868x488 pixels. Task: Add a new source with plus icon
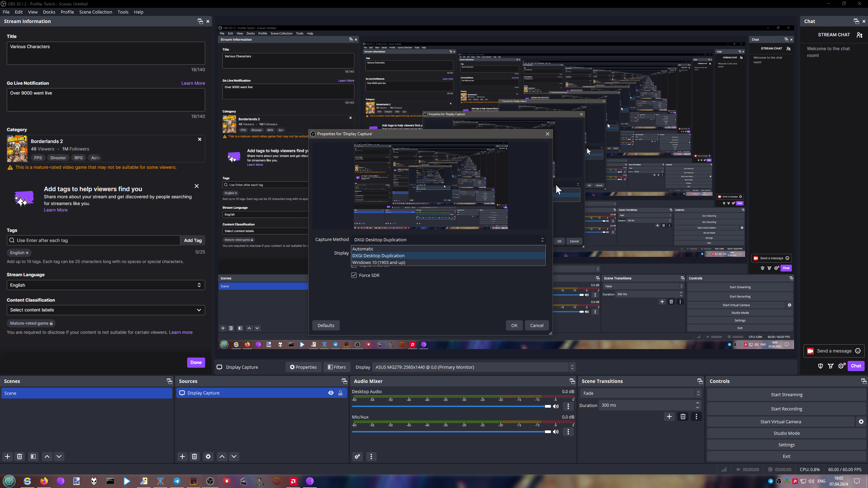182,456
